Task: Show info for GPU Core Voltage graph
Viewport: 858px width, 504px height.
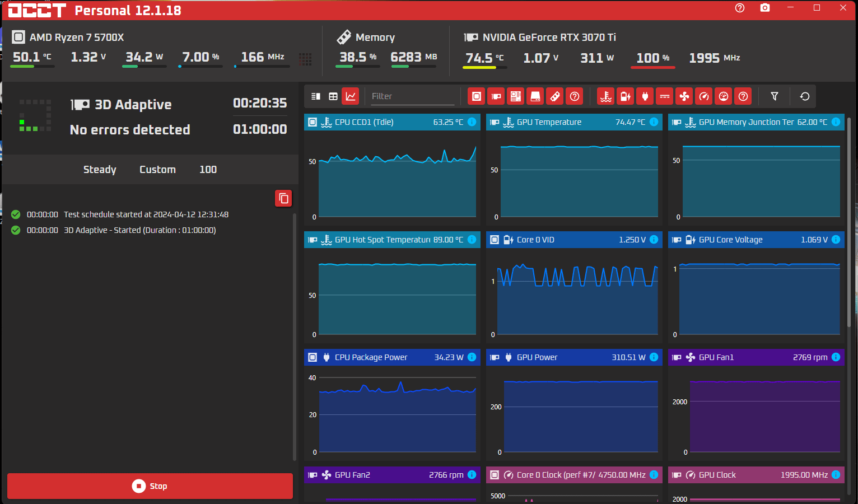Action: (x=836, y=240)
